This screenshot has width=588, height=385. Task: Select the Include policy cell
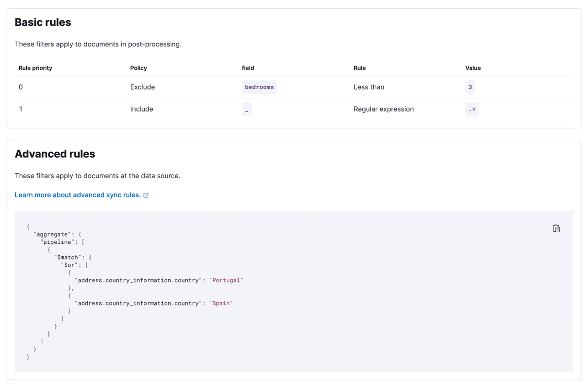[142, 109]
